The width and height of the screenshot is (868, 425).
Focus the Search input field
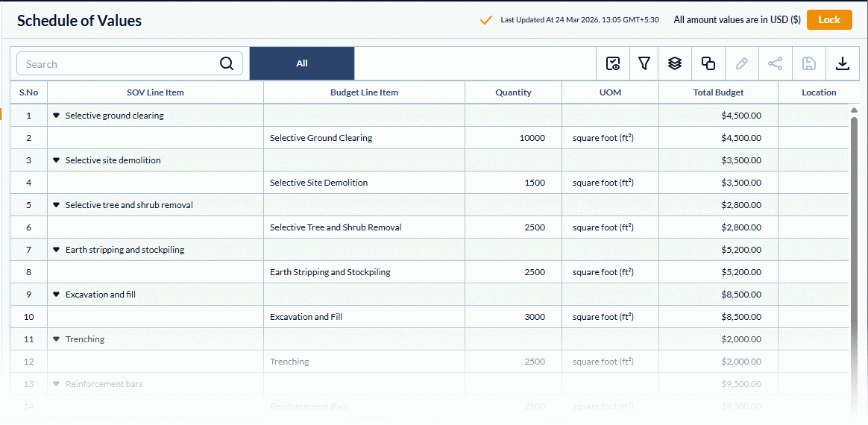pos(130,63)
